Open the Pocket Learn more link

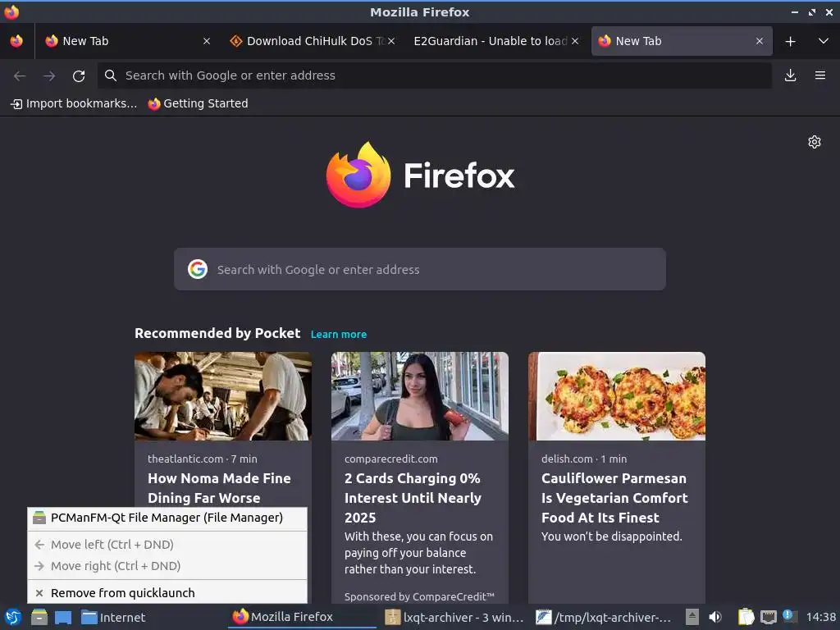[339, 335]
